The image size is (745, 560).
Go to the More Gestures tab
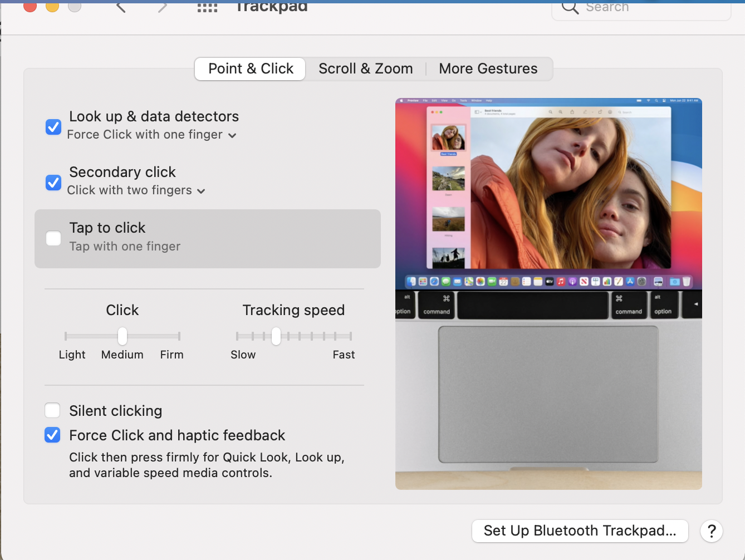[x=488, y=69]
